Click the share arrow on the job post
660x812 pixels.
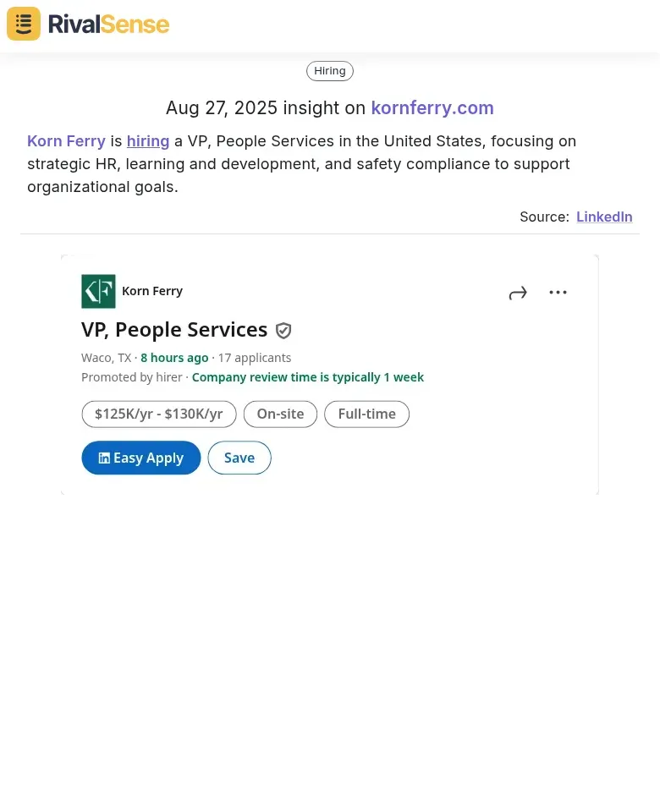[x=518, y=292]
